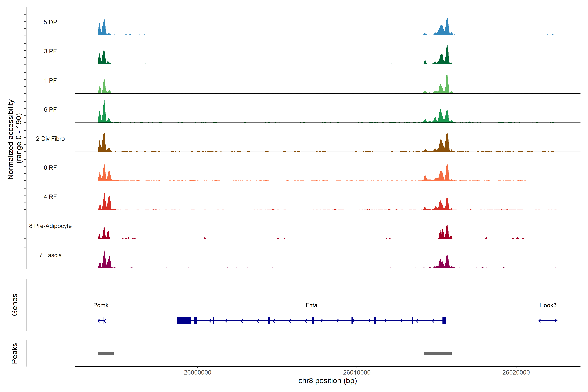This screenshot has height=392, width=588.
Task: Click the 26010000 axis tick label
Action: tap(357, 373)
